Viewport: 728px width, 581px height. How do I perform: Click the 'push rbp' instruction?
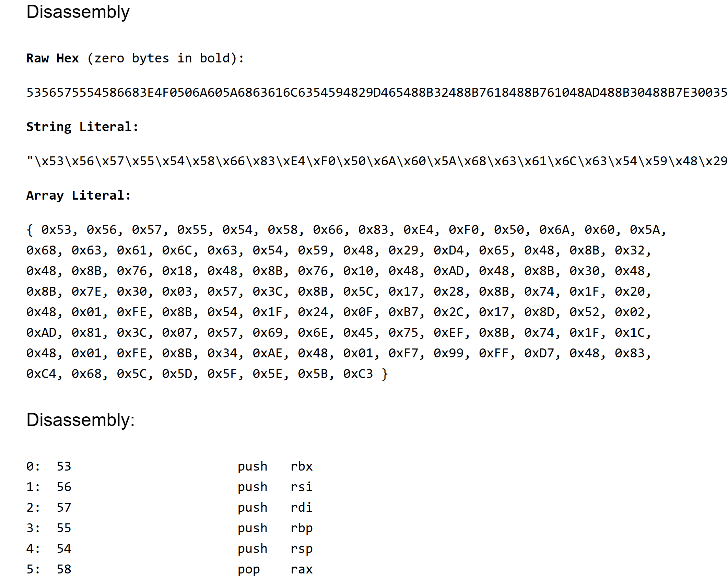pyautogui.click(x=275, y=528)
